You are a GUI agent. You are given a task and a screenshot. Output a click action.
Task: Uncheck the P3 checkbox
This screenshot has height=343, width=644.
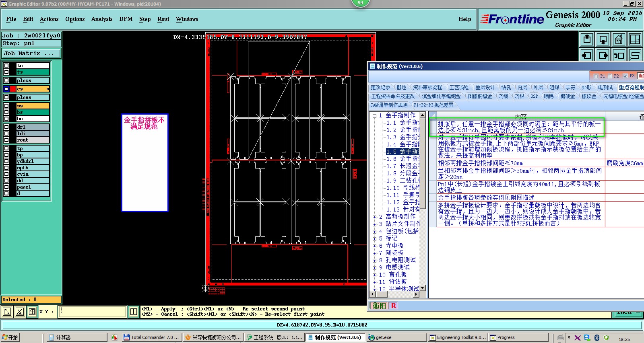coord(625,76)
